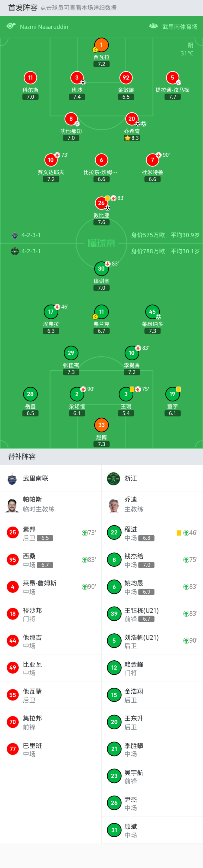This screenshot has width=203, height=868.
Task: Tap the 懂球帝 watermark in center circle
Action: coord(101,243)
